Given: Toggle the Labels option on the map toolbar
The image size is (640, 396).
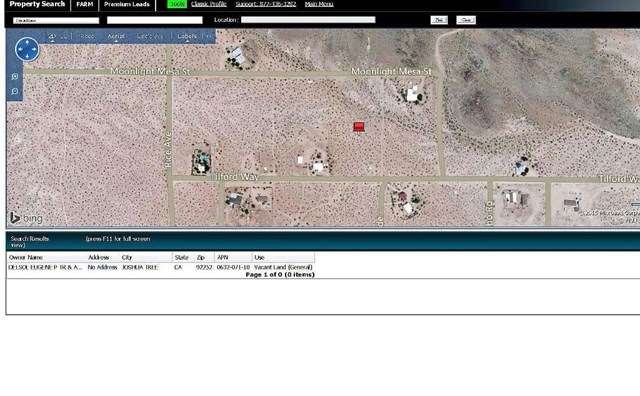Looking at the screenshot, I should click(x=187, y=36).
